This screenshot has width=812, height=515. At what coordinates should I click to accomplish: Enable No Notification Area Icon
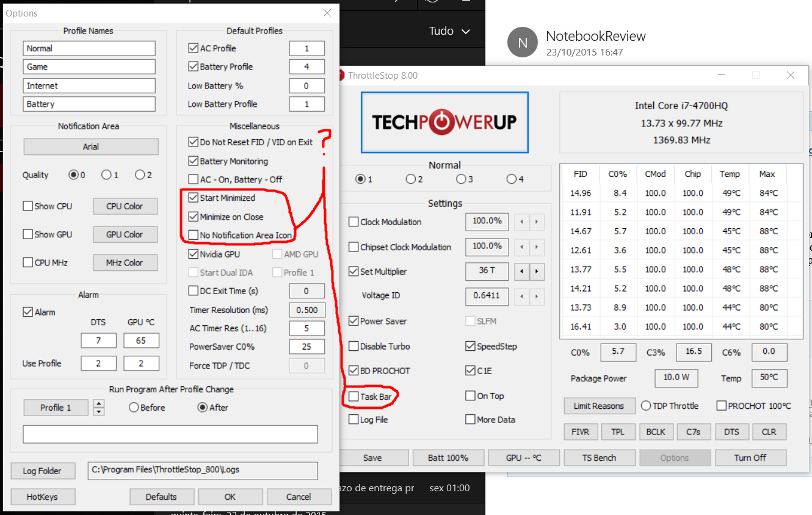[x=193, y=235]
